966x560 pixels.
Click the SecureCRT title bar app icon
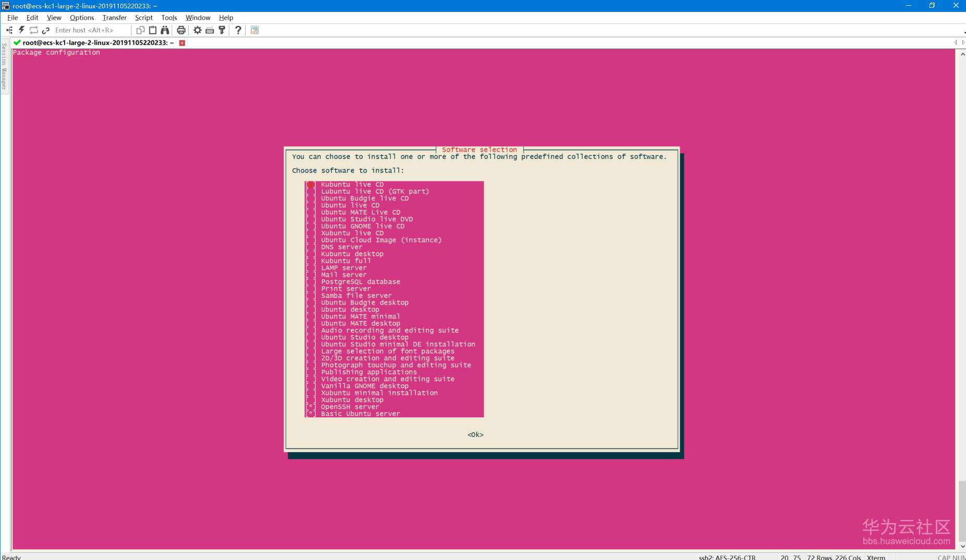pos(6,6)
